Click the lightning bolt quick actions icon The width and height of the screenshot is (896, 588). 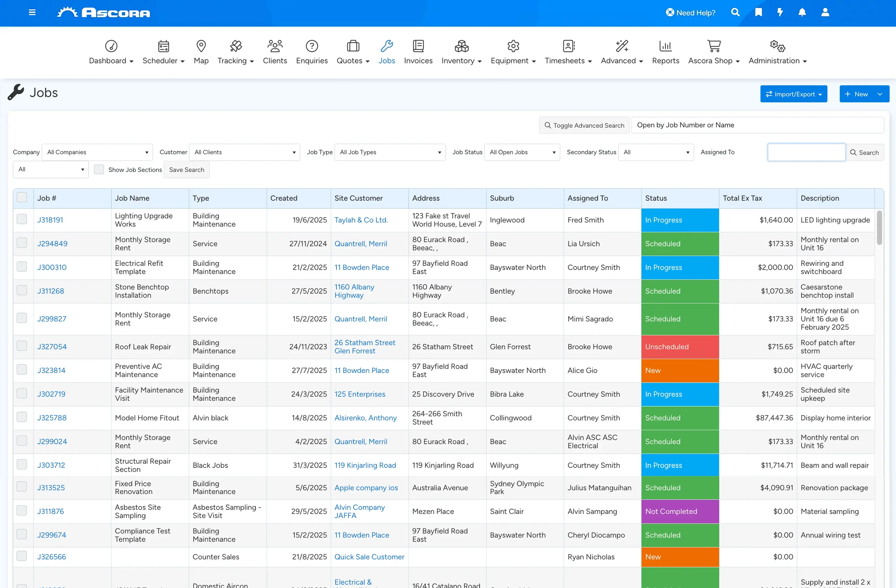(x=780, y=12)
